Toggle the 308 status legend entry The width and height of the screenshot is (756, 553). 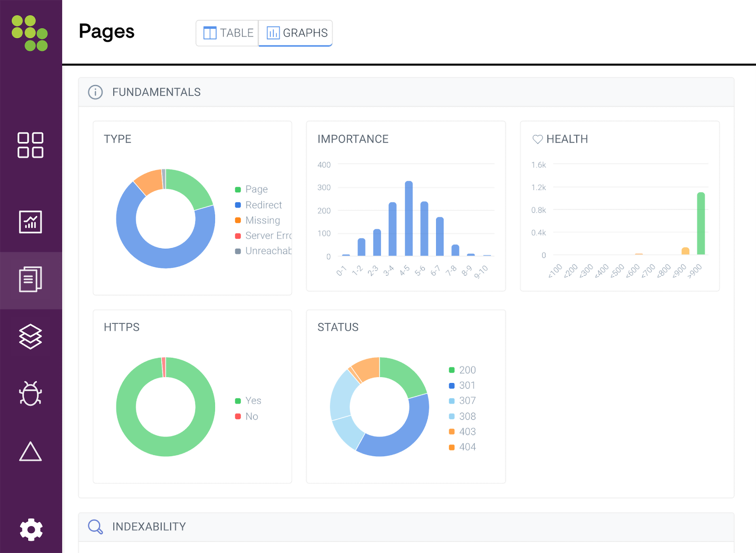coord(462,417)
